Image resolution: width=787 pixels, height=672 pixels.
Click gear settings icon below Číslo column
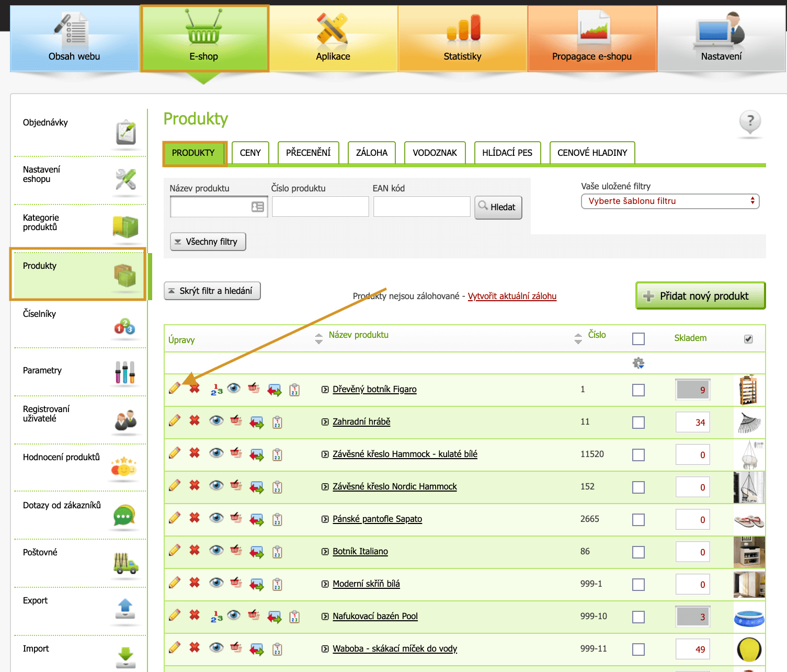click(x=638, y=363)
